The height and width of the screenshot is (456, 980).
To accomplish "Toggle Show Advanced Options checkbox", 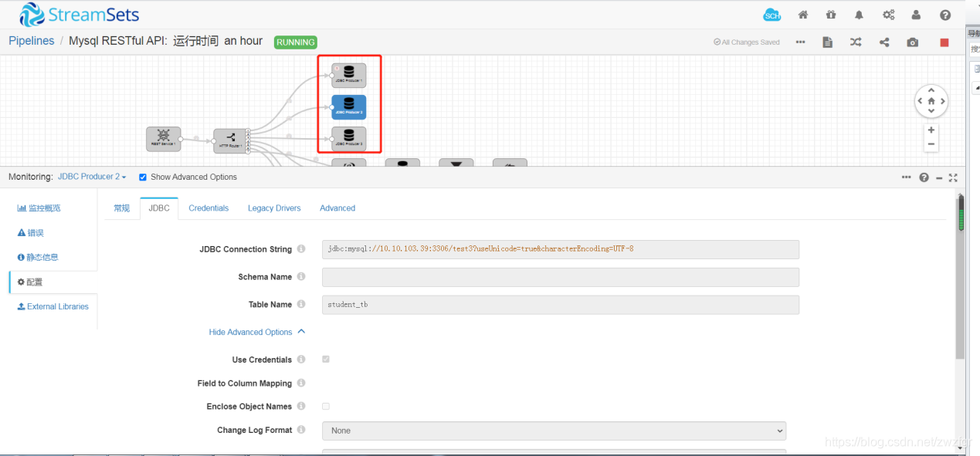I will pyautogui.click(x=143, y=177).
